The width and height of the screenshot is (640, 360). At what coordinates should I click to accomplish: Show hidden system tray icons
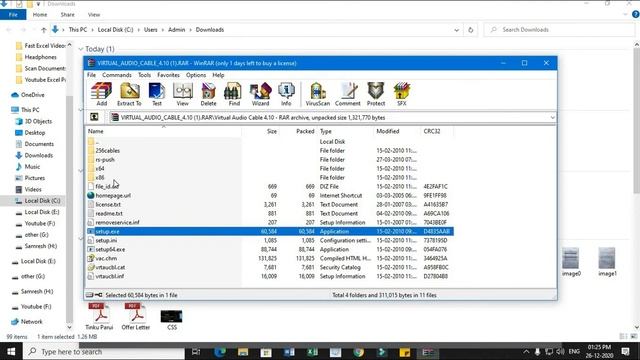pos(526,351)
